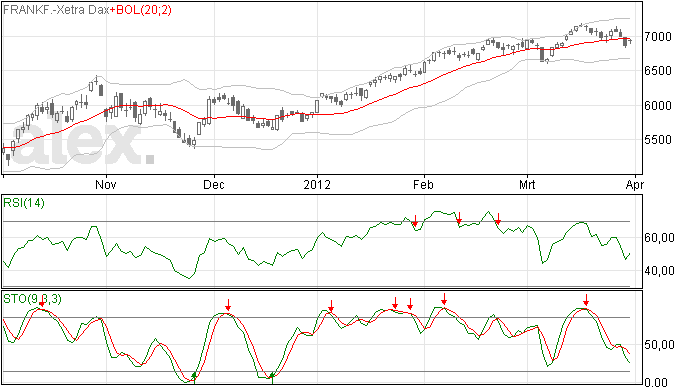Click the red stochastic arrow after Dec start
Image resolution: width=690 pixels, height=387 pixels.
tap(228, 305)
